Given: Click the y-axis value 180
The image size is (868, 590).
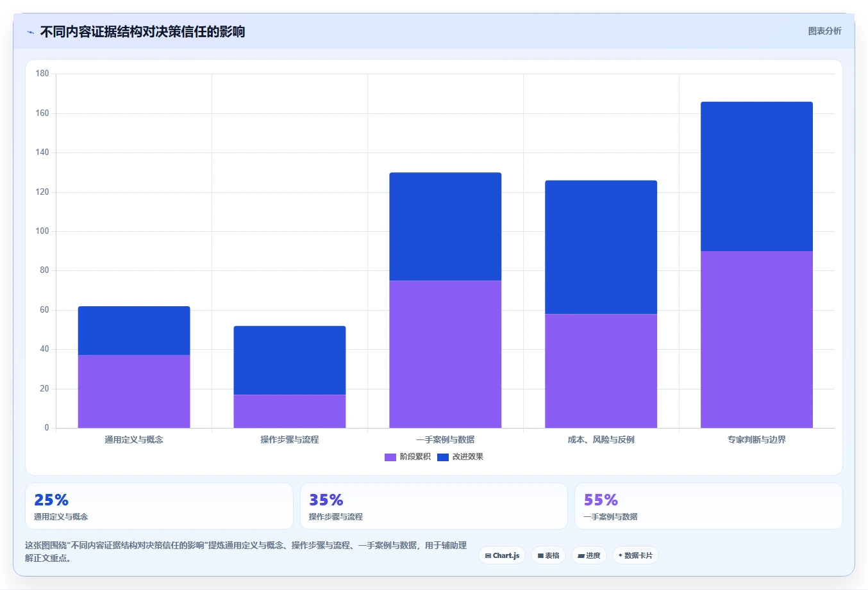Looking at the screenshot, I should [x=42, y=74].
